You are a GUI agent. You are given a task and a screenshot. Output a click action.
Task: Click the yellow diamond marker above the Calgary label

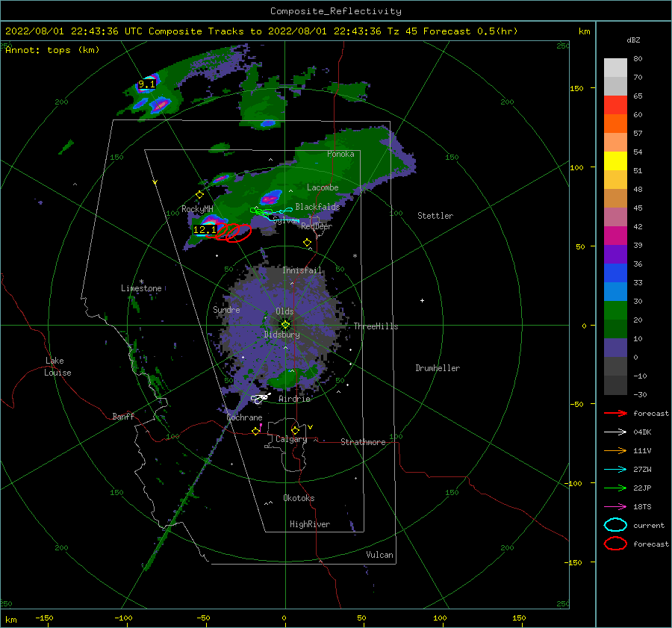(295, 430)
